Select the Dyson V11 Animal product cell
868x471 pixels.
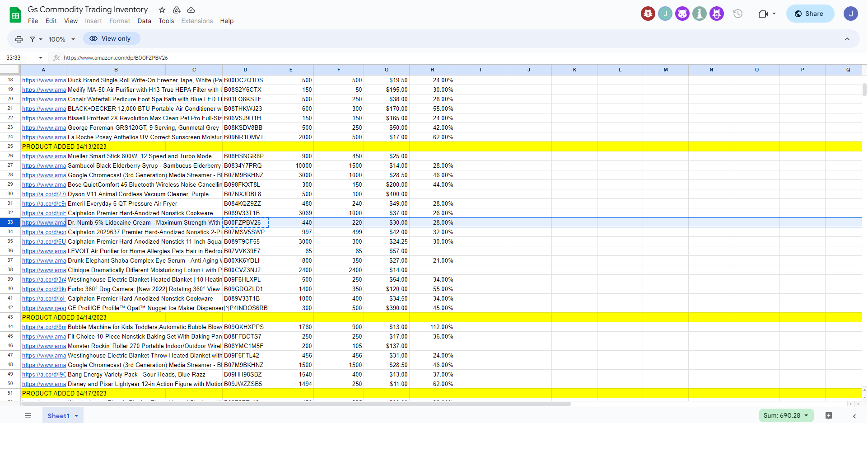[116, 194]
